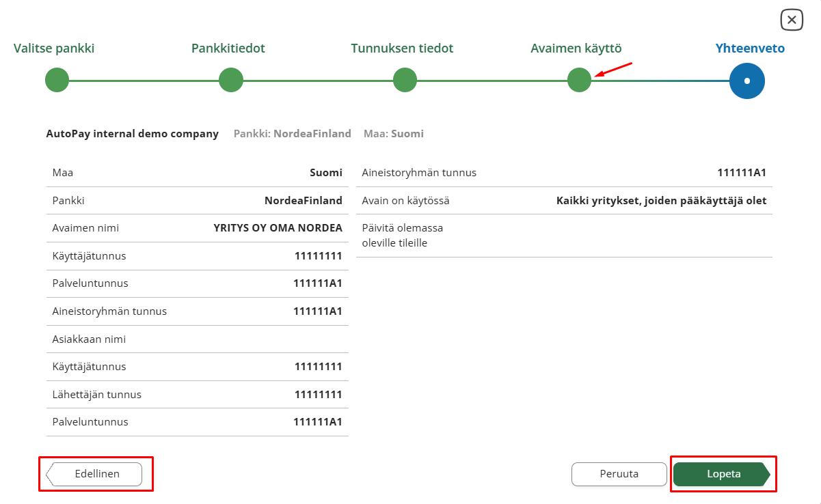
Task: Cancel the wizard with Peruuta
Action: (619, 474)
